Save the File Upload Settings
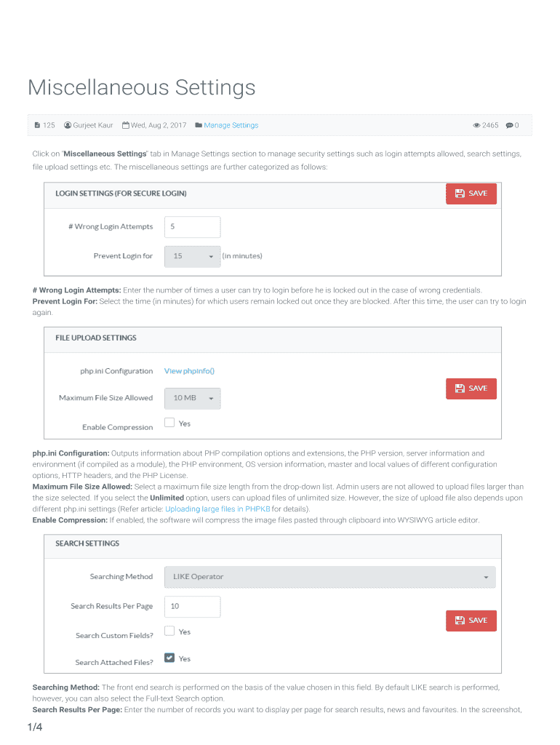This screenshot has width=560, height=745. (471, 389)
